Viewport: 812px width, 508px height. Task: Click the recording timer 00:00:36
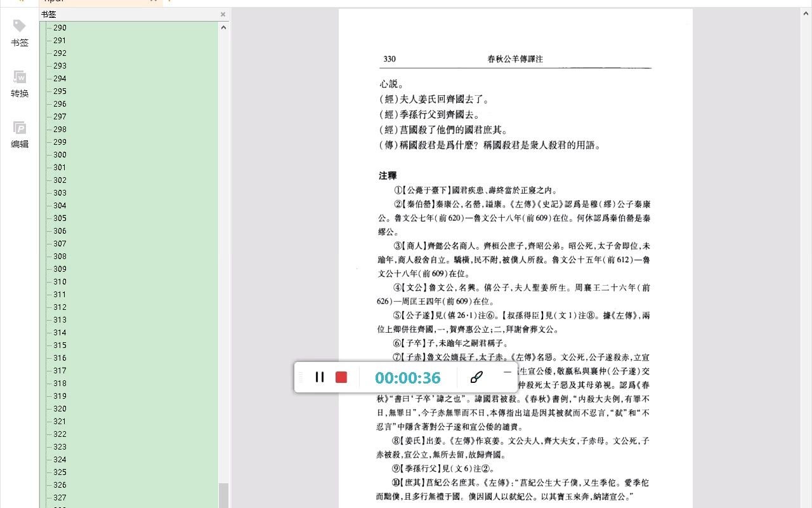click(408, 378)
